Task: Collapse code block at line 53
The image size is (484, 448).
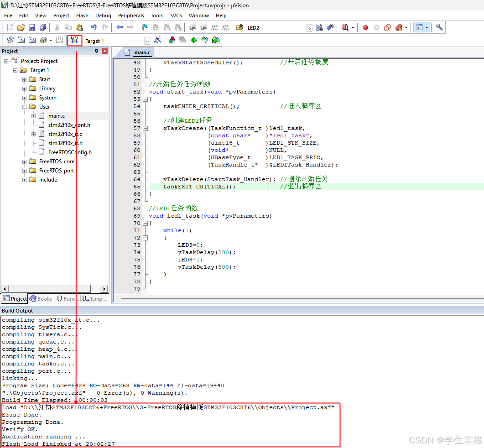Action: pos(146,99)
